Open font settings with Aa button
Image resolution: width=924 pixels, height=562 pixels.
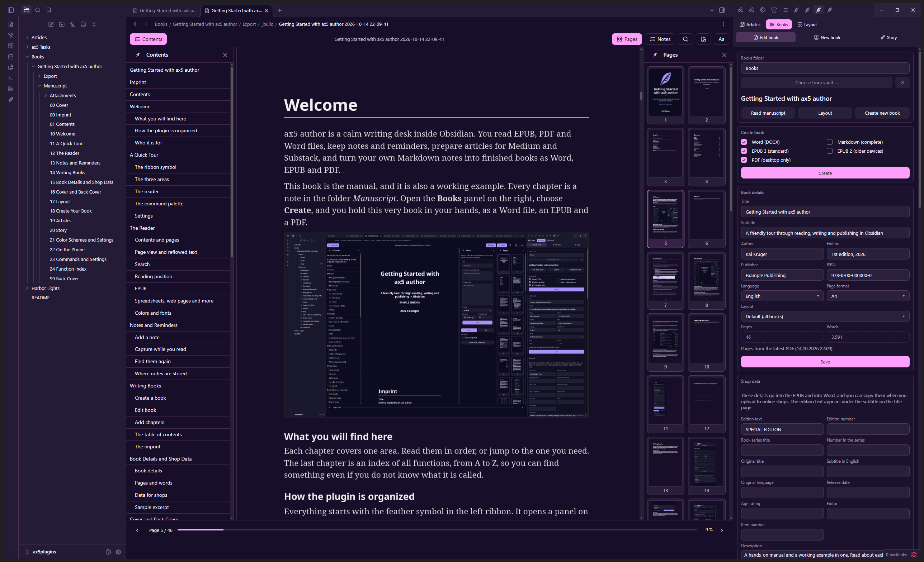721,39
